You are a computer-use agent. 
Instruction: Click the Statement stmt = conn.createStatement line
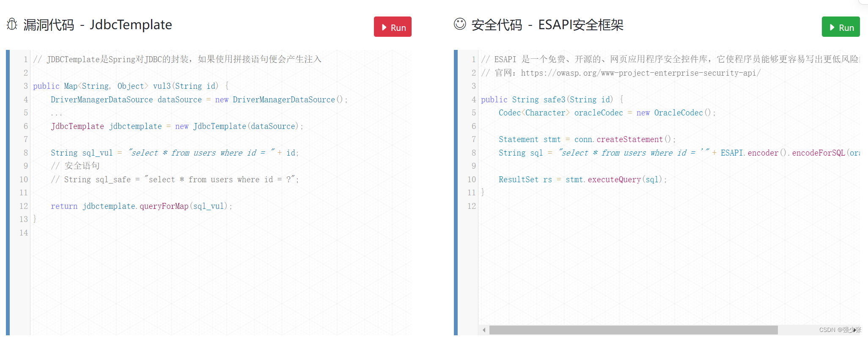tap(587, 139)
